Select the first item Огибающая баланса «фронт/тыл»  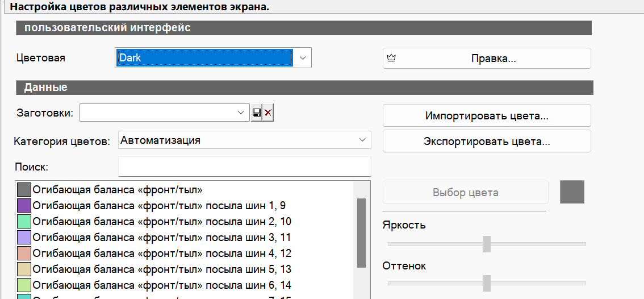[x=118, y=189]
